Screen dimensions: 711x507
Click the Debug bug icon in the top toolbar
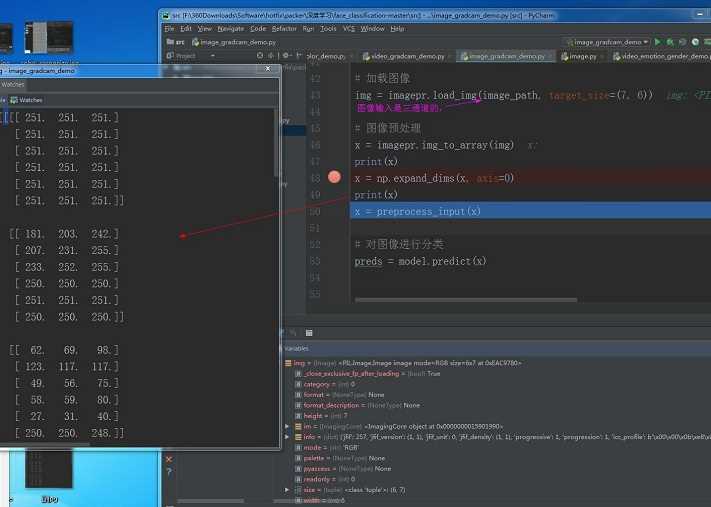click(x=670, y=42)
